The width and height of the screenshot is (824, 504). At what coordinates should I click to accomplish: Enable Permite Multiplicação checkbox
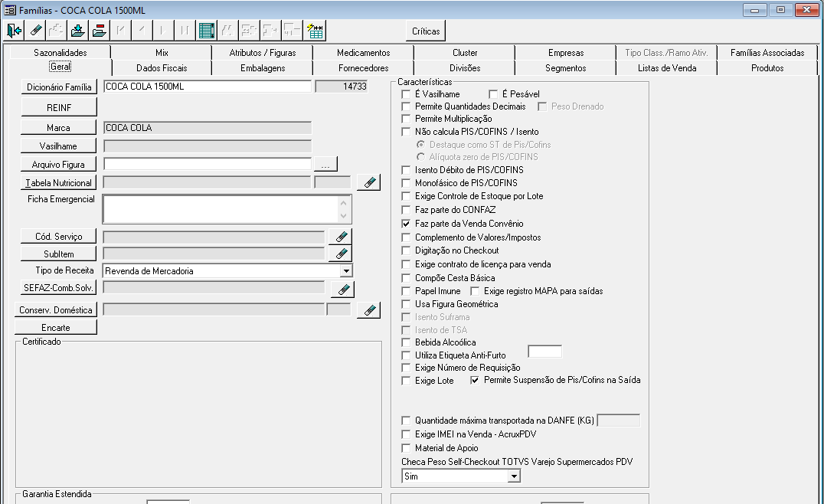click(406, 119)
